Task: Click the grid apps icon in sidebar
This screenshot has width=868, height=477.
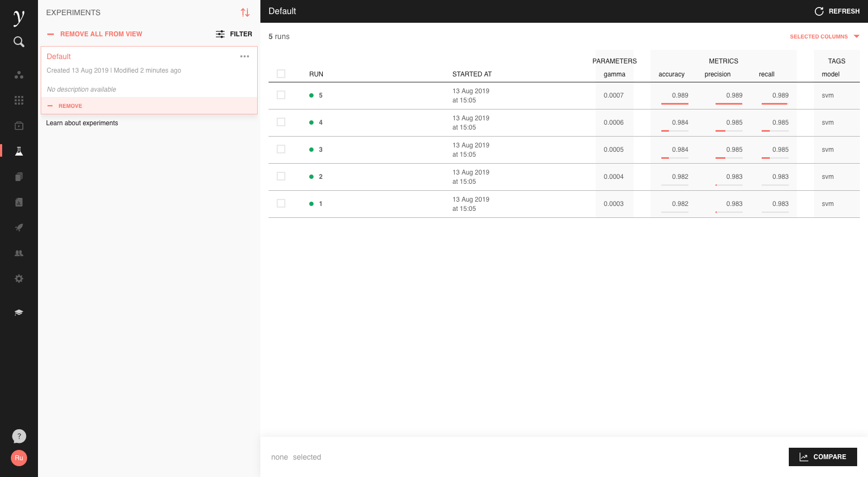Action: pos(19,100)
